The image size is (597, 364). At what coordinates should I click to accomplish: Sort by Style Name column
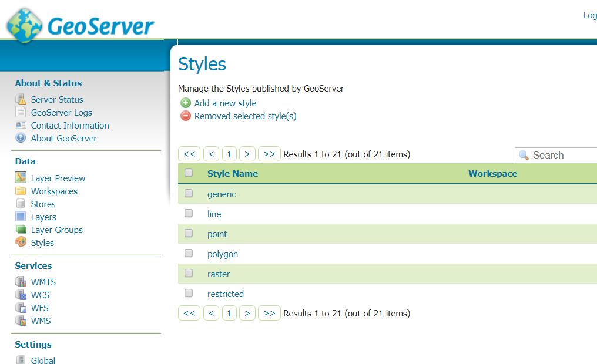233,173
